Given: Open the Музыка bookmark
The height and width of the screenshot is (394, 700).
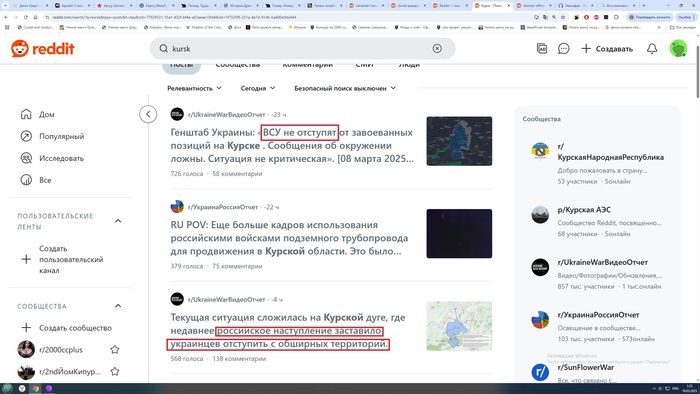Looking at the screenshot, I should point(297,27).
